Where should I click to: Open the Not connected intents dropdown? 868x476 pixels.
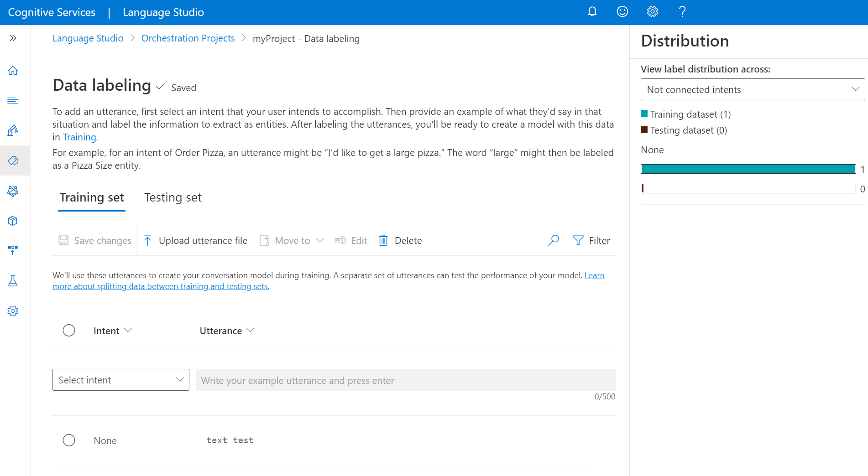(753, 89)
